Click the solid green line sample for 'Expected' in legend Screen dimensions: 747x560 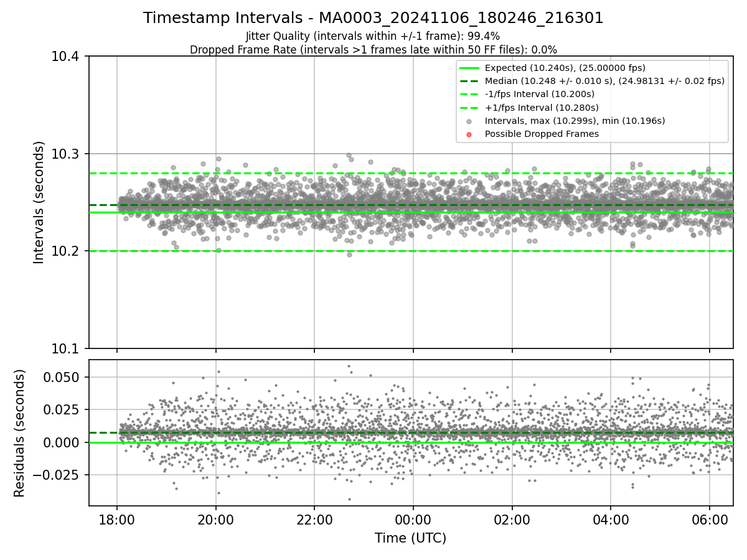(469, 68)
